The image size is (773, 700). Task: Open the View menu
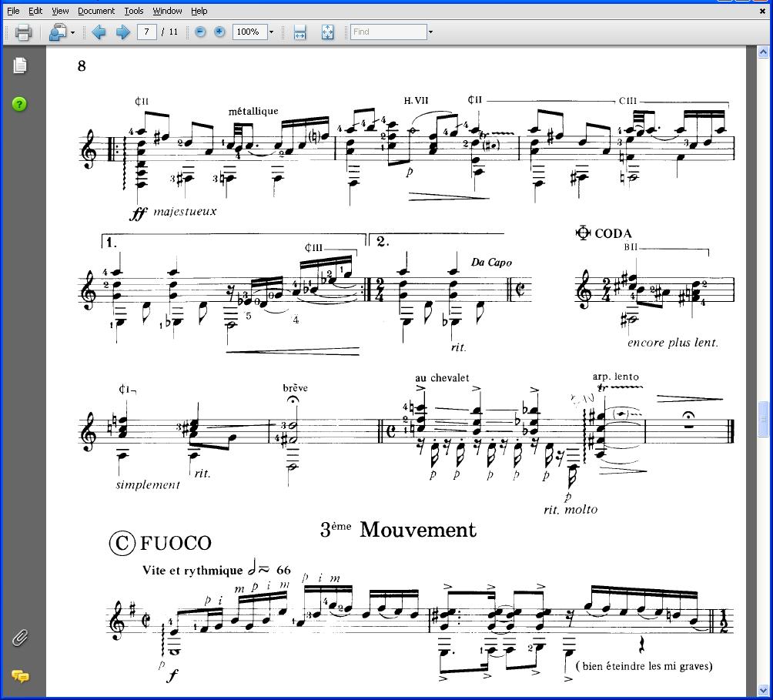click(x=60, y=11)
